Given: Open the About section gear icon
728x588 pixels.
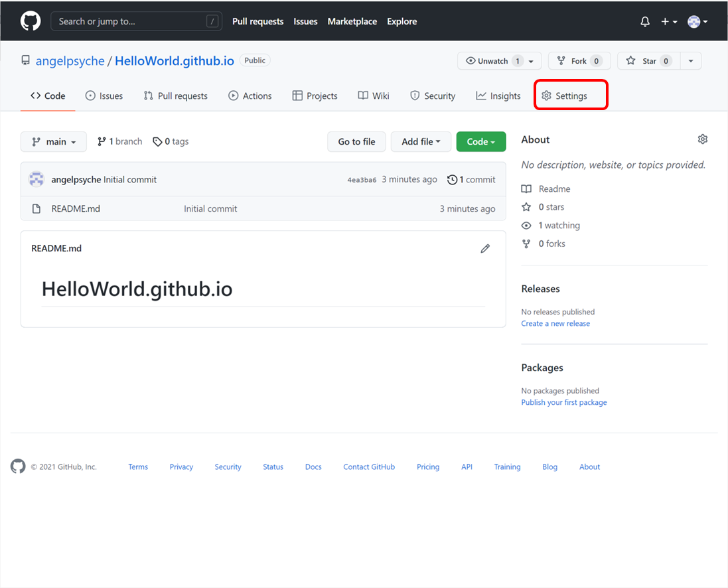Looking at the screenshot, I should pos(703,139).
